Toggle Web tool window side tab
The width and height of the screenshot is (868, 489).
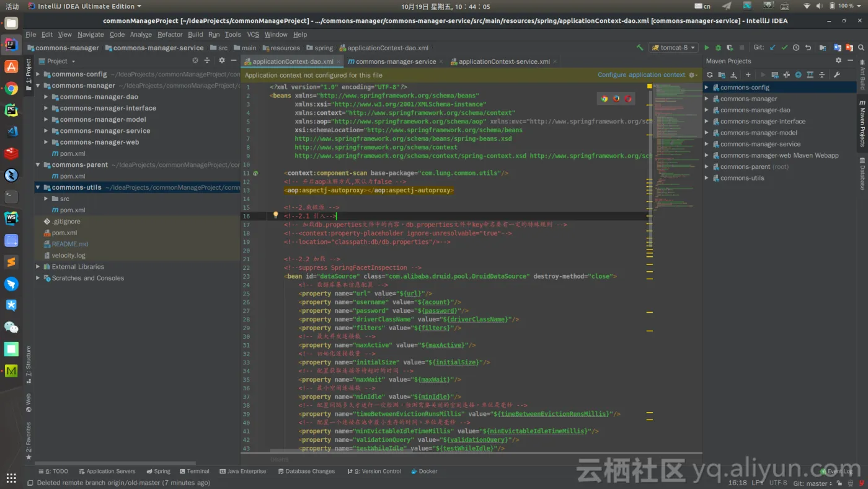click(29, 402)
